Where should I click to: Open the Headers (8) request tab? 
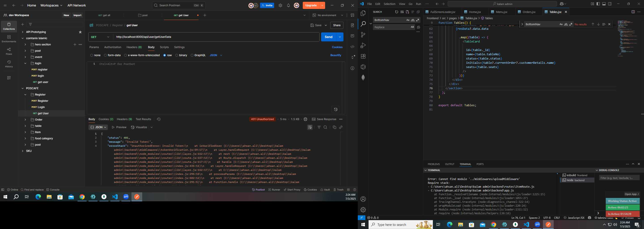pos(134,47)
